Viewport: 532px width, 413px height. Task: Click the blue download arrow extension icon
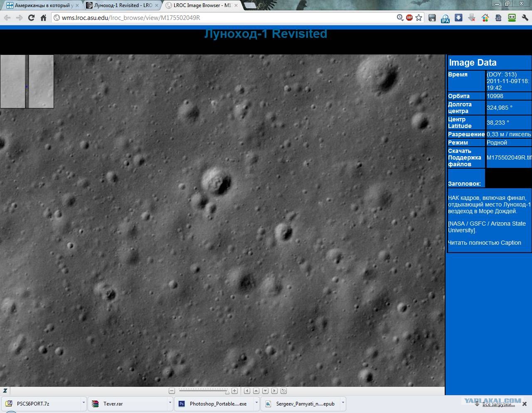pyautogui.click(x=458, y=18)
